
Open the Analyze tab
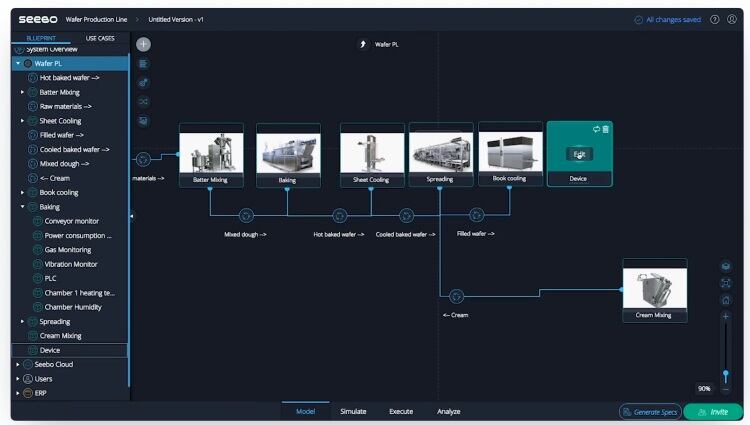449,411
